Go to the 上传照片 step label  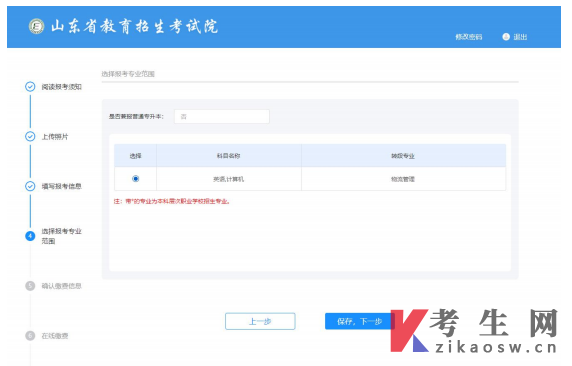[x=55, y=136]
